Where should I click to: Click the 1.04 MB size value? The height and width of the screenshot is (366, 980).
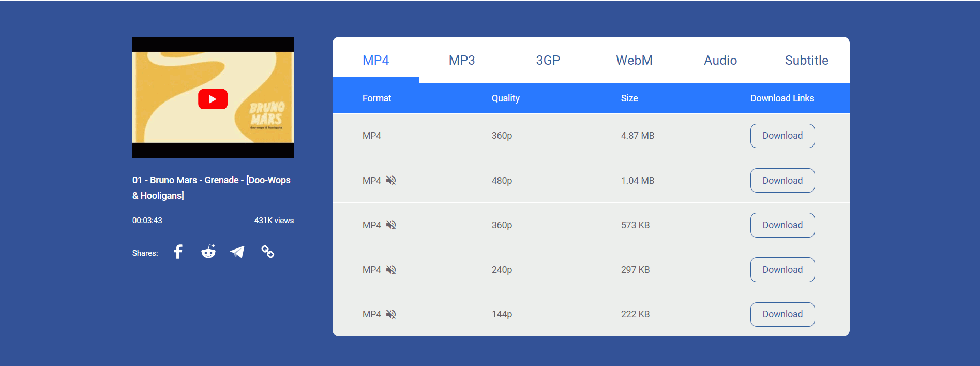coord(638,181)
